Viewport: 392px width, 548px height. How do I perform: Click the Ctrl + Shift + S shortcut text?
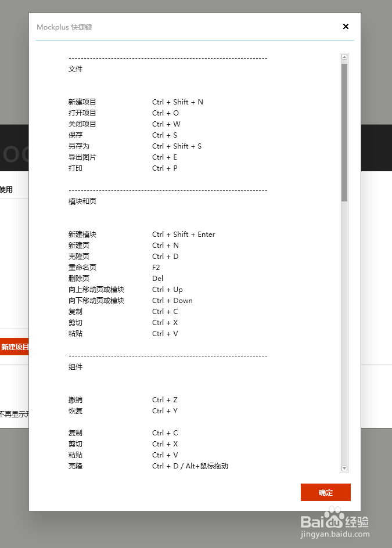point(177,146)
